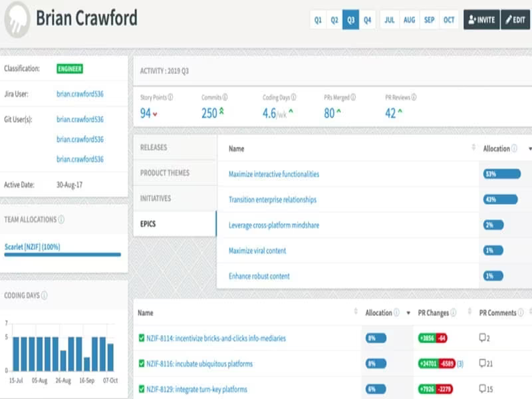532x399 pixels.
Task: Open the Maximize interactive functionalities epic link
Action: (274, 174)
